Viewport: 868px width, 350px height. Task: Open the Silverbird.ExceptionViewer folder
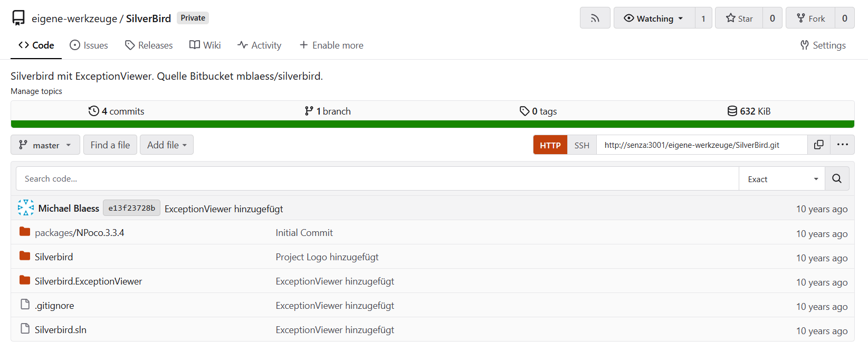pos(88,281)
